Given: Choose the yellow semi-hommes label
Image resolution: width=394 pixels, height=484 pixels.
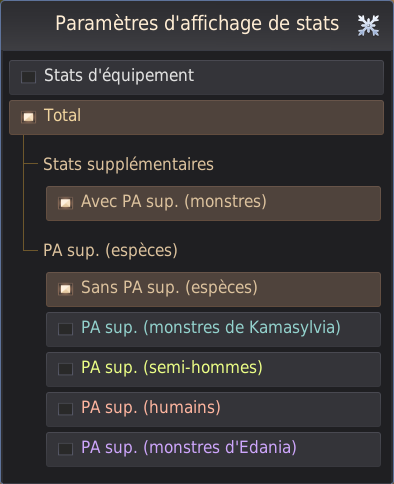Looking at the screenshot, I should click(x=172, y=368).
